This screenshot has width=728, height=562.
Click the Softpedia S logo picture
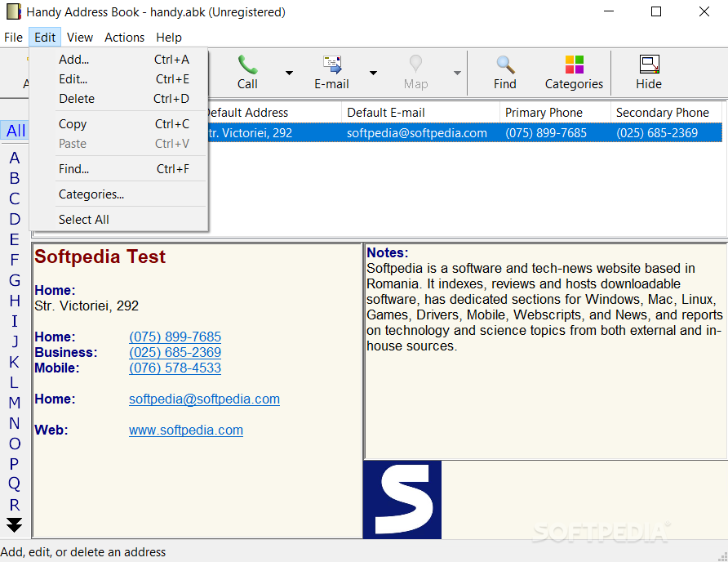pos(402,500)
